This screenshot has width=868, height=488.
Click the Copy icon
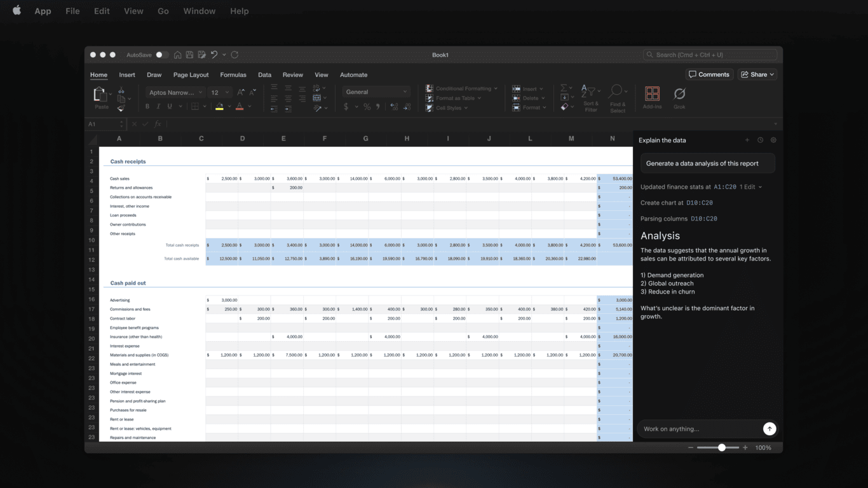coord(121,99)
